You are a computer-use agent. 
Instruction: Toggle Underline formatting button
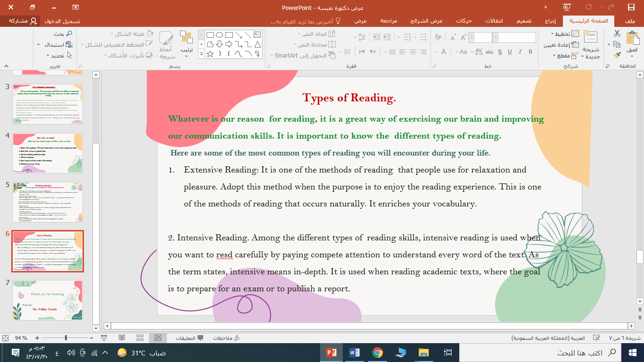click(x=510, y=52)
